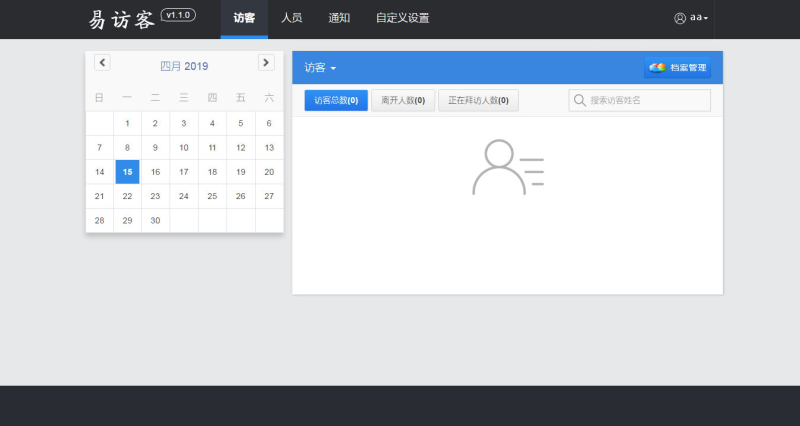Go to next month in calendar

coord(266,63)
